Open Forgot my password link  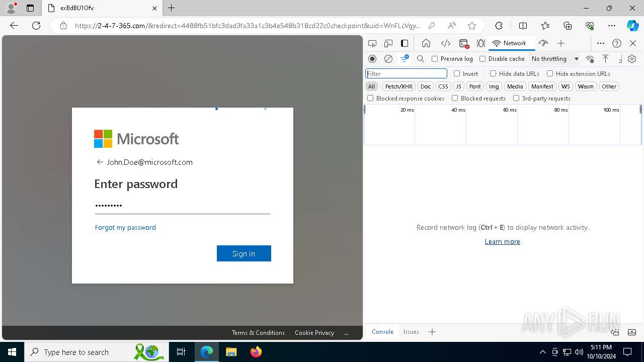[125, 227]
